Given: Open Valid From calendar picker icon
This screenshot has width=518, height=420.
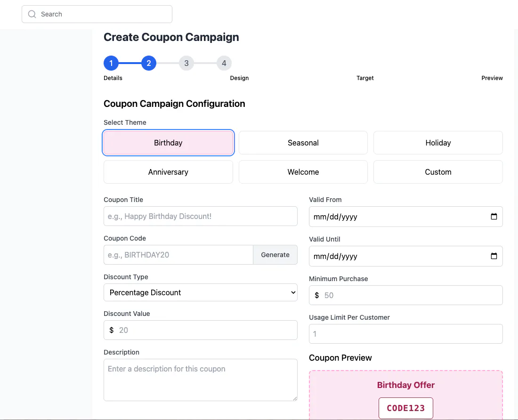Looking at the screenshot, I should coord(494,217).
